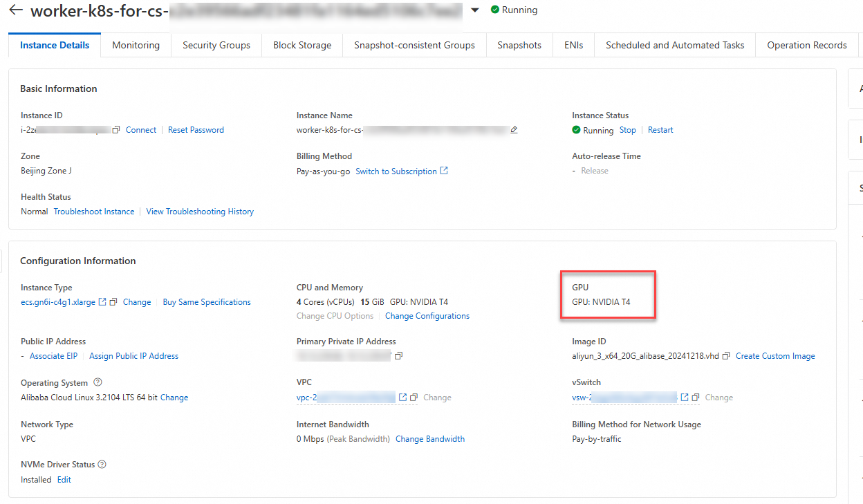The image size is (863, 504).
Task: Click the Image ID aliyun_3_x64_20G_alibase_20241218.vhd text
Action: pos(646,356)
